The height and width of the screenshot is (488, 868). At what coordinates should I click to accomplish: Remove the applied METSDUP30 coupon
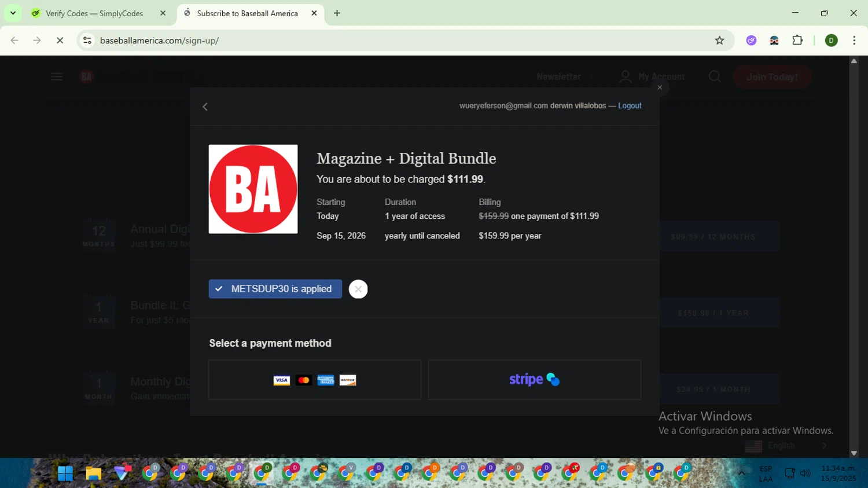point(358,289)
